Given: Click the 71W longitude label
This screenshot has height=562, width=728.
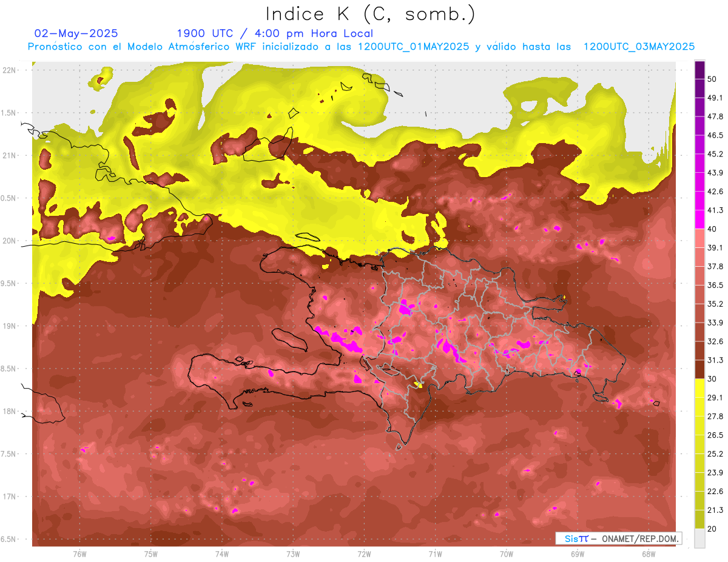Looking at the screenshot, I should [435, 554].
